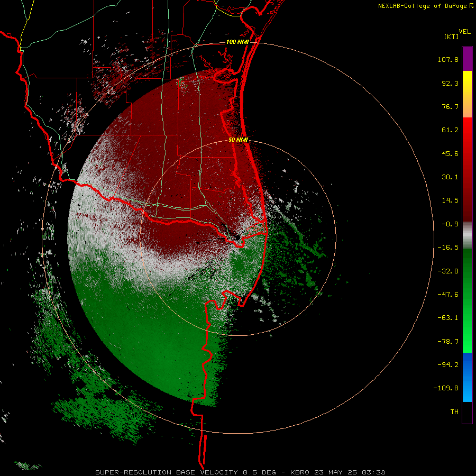Click the 100 NMI range ring label
This screenshot has width=476, height=476.
pos(237,42)
